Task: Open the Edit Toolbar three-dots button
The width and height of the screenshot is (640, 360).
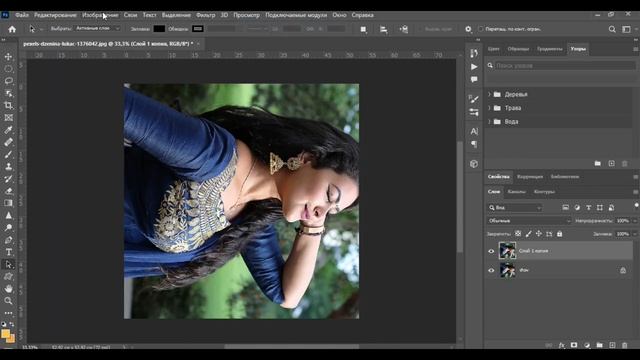Action: point(8,313)
